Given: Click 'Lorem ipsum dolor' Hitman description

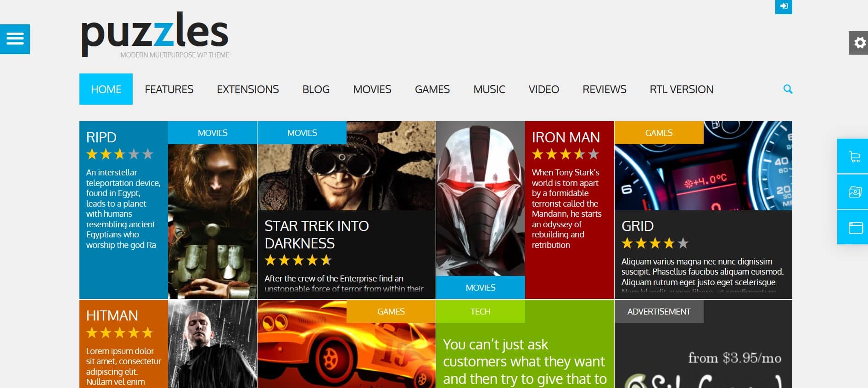Looking at the screenshot, I should tap(123, 366).
